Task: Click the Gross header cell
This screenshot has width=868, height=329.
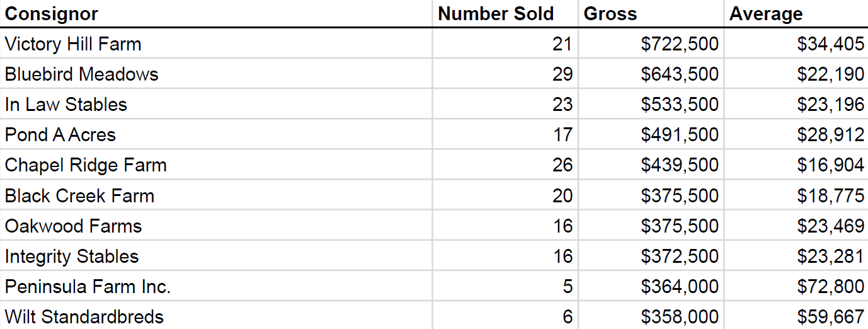Action: pos(651,13)
